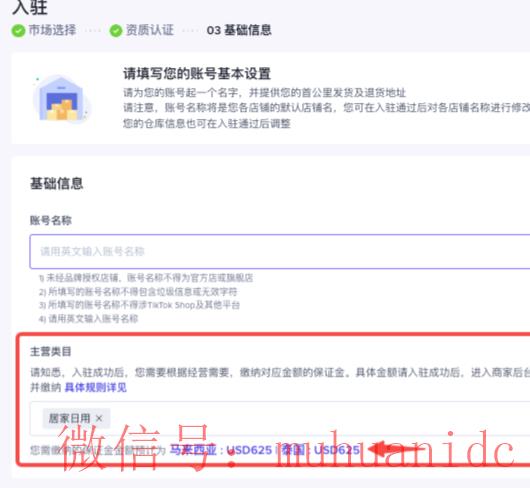This screenshot has height=488, width=530.
Task: Click the 请填写您的账号基本设置 heading
Action: point(197,74)
